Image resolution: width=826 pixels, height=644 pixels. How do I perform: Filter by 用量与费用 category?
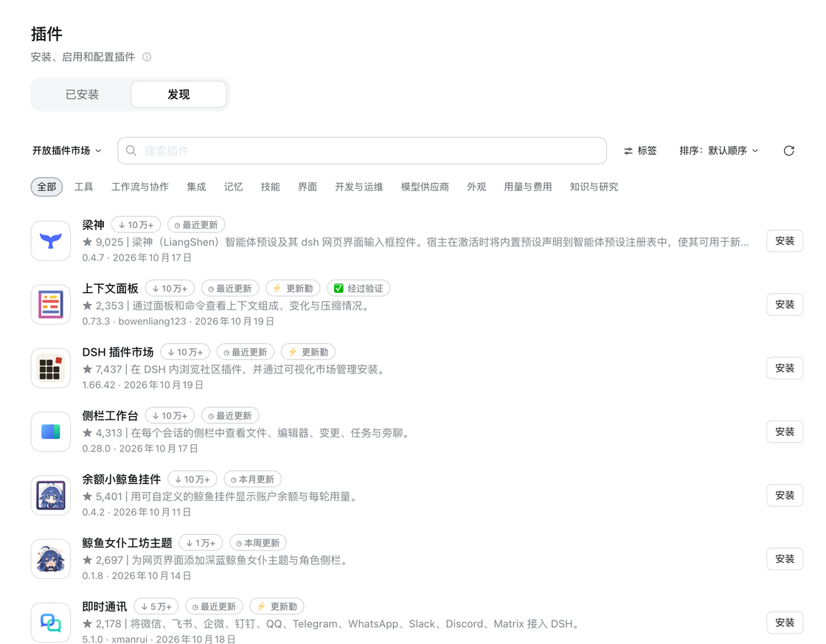tap(528, 187)
